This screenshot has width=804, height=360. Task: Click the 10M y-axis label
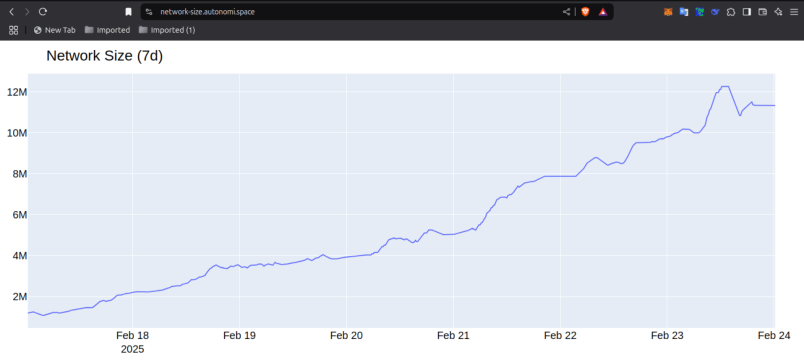coord(16,133)
